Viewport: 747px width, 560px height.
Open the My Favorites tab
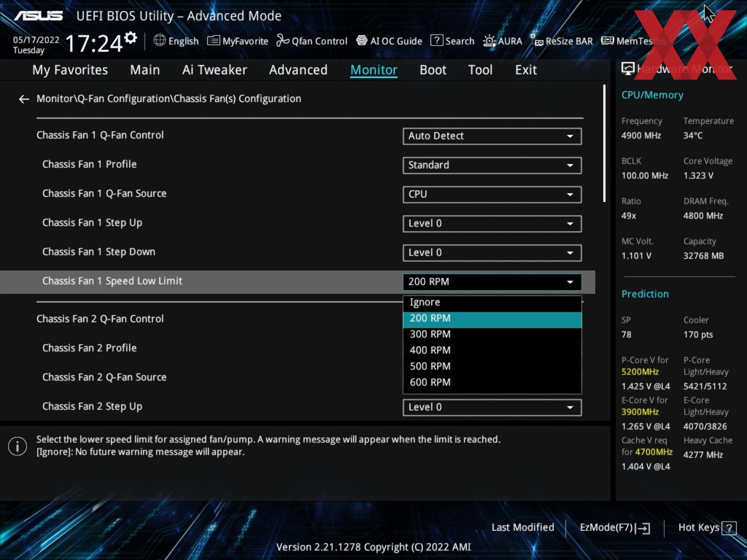click(x=70, y=70)
